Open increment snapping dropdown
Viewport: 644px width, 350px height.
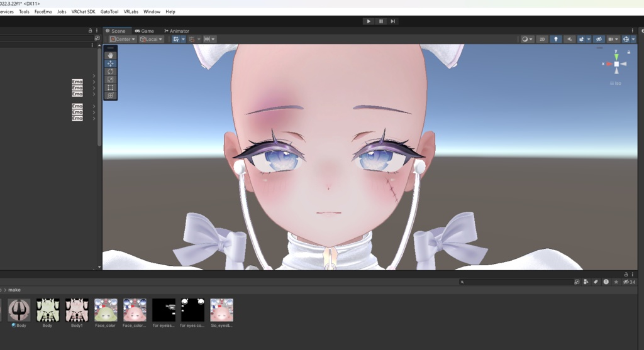[x=209, y=40]
